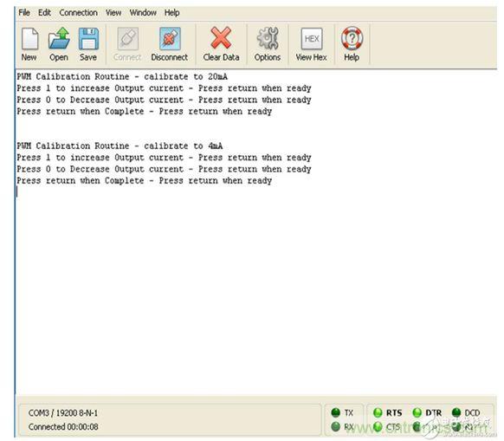Open the File menu

(24, 12)
